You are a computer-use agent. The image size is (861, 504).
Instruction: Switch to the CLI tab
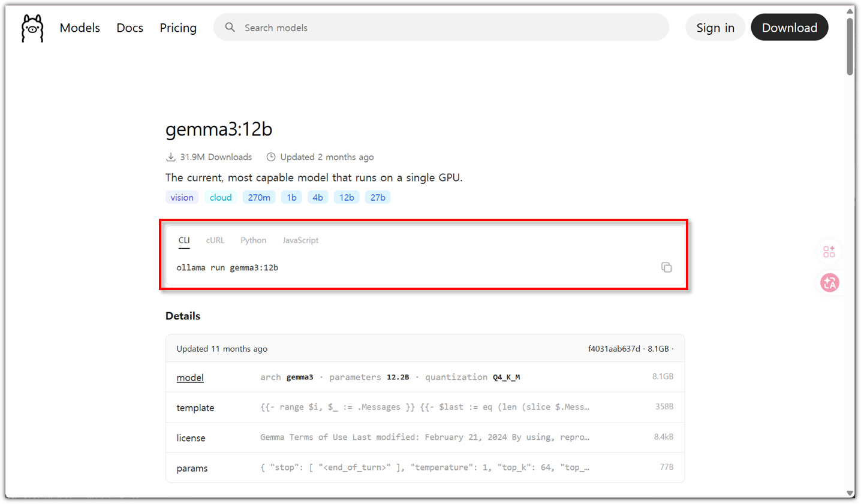[184, 240]
